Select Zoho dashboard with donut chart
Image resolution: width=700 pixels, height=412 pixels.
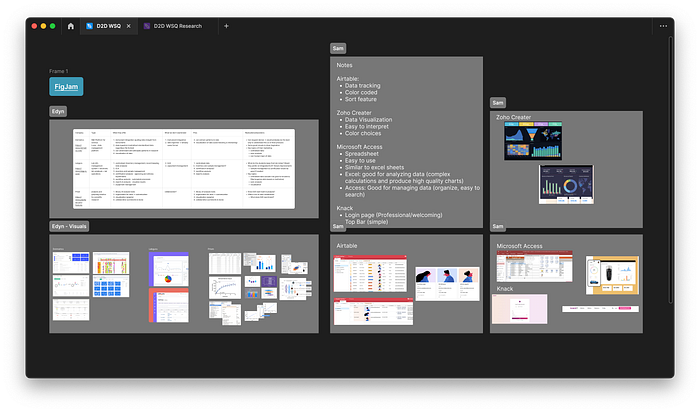[x=566, y=184]
